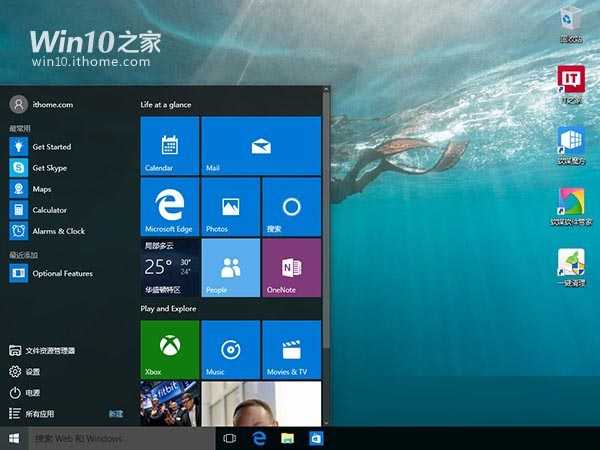
Task: Open the Photos tile
Action: pos(231,207)
